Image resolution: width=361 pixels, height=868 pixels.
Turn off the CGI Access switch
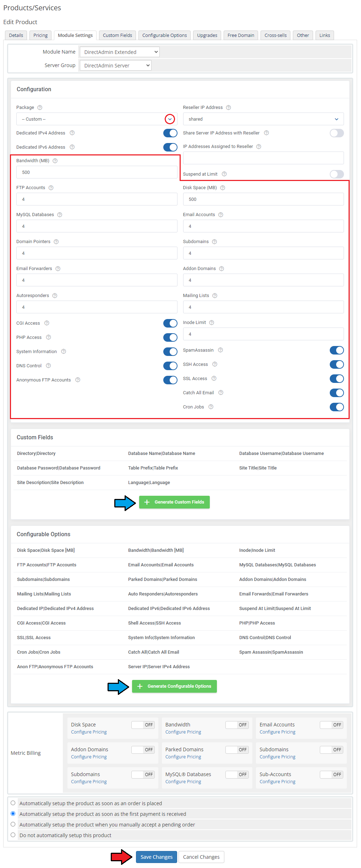170,323
